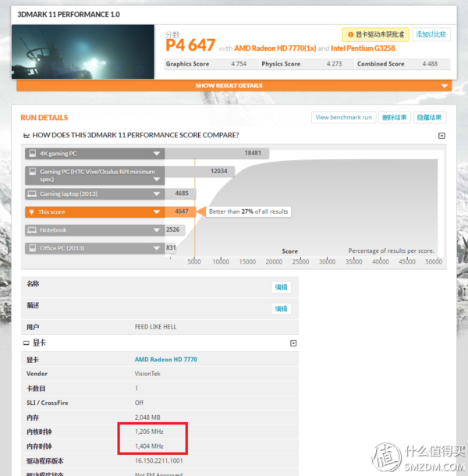Image resolution: width=468 pixels, height=476 pixels.
Task: Click View benchmark run button
Action: [x=343, y=118]
